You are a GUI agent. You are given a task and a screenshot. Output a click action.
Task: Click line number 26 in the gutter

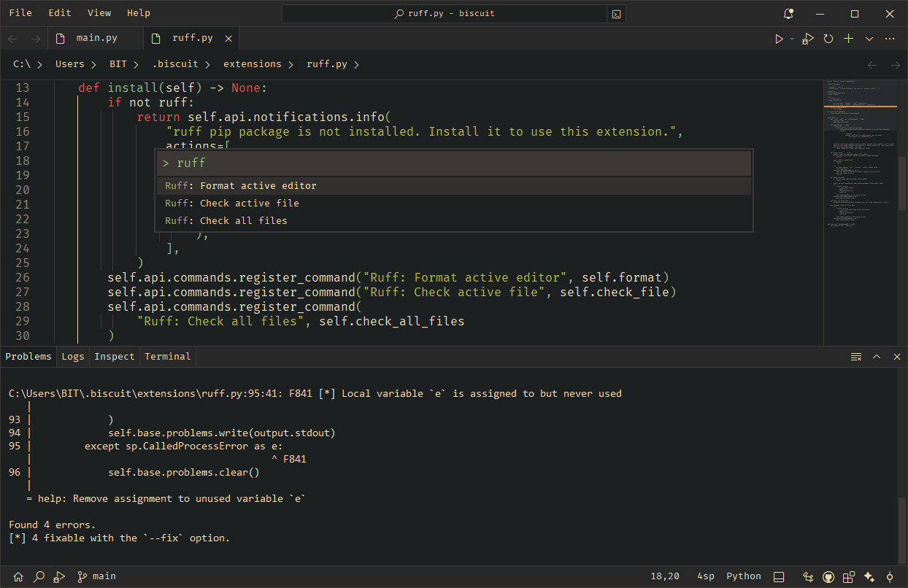click(x=22, y=277)
